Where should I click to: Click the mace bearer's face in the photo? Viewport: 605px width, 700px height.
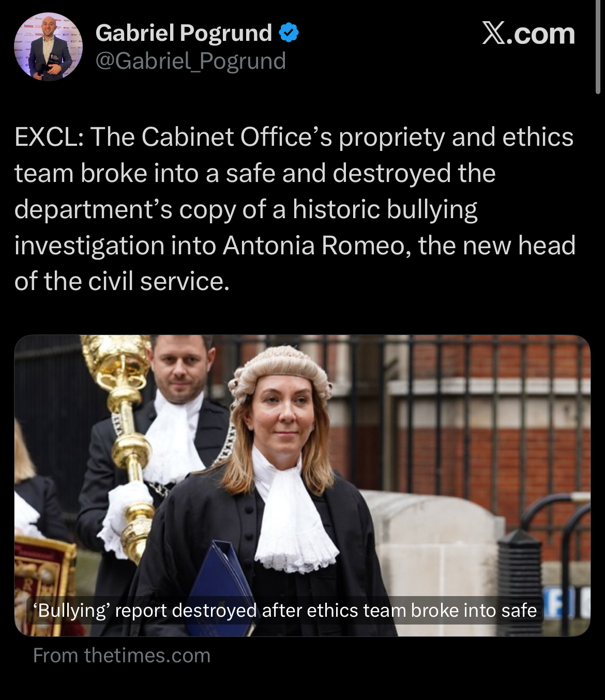pos(179,367)
